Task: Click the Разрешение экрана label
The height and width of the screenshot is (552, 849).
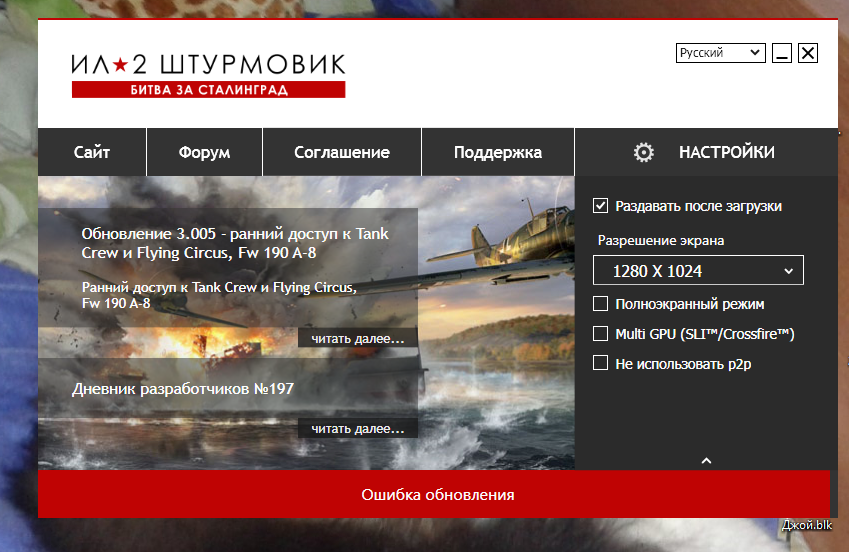Action: coord(661,241)
